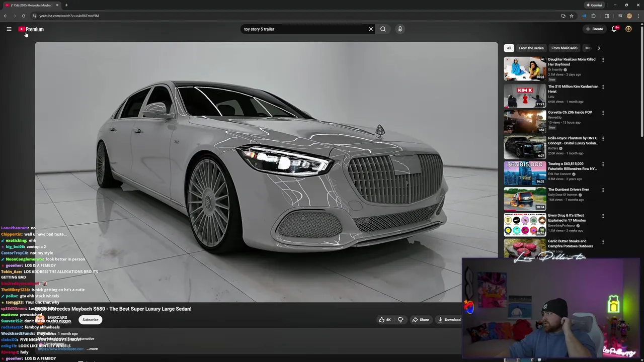This screenshot has height=362, width=644.
Task: Open options menu for Kim Kardashian Heist video
Action: 603,87
